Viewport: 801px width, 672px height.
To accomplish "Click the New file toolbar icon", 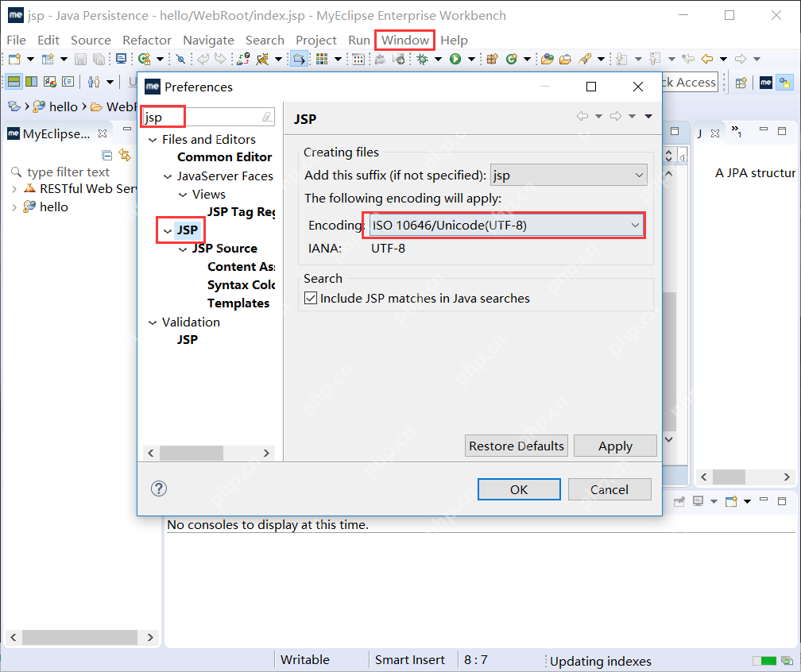I will point(14,59).
